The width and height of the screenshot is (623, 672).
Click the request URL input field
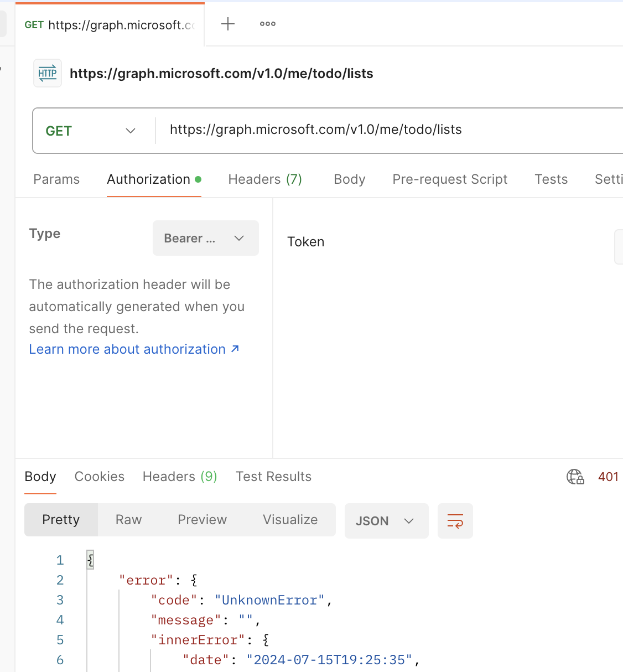click(x=390, y=130)
